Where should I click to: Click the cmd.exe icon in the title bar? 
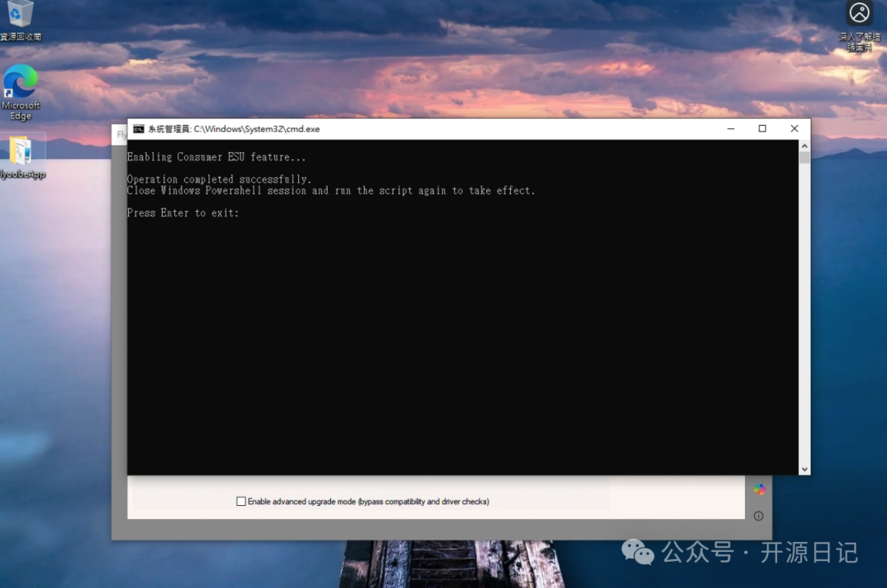(x=139, y=129)
